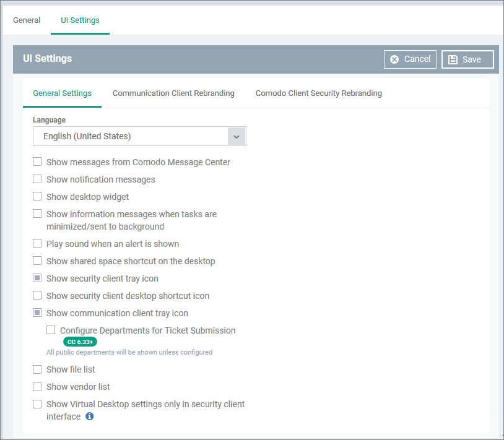Open the General Settings sub-tab

(62, 93)
